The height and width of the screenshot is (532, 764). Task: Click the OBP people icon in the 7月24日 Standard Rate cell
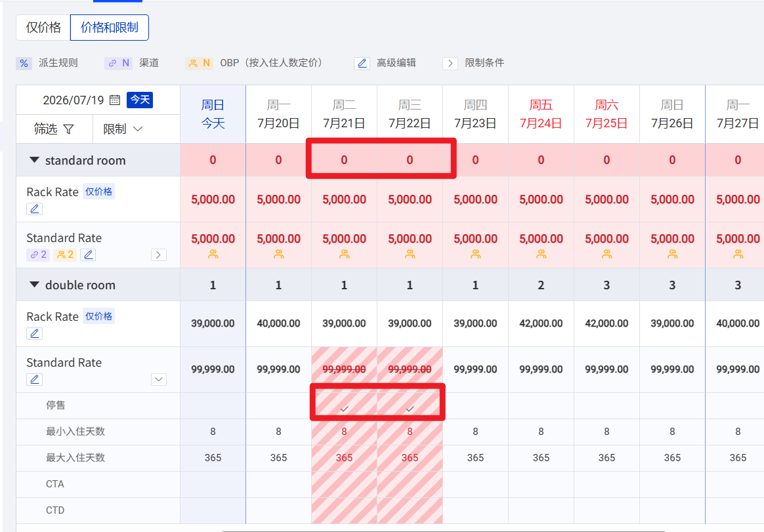coord(541,255)
